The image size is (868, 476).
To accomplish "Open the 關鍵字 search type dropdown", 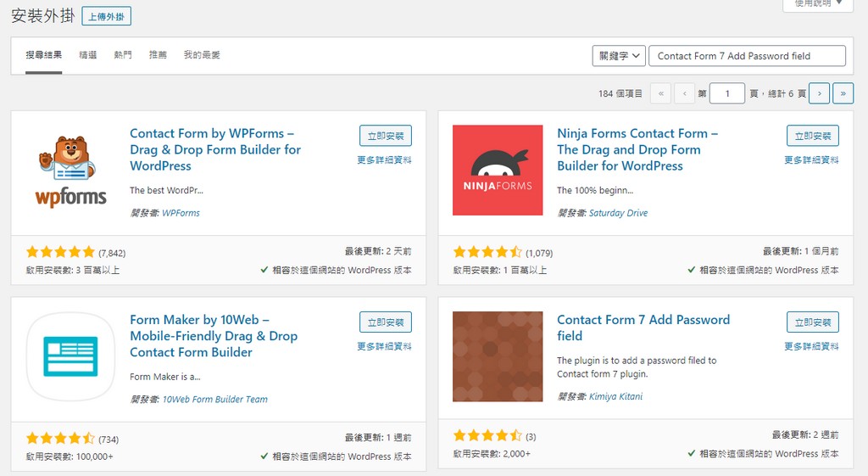I will click(619, 56).
